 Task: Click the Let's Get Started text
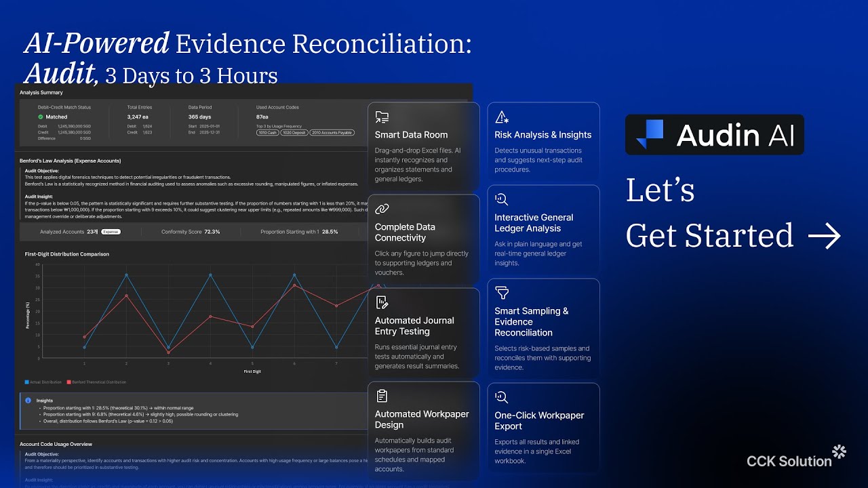pyautogui.click(x=709, y=213)
